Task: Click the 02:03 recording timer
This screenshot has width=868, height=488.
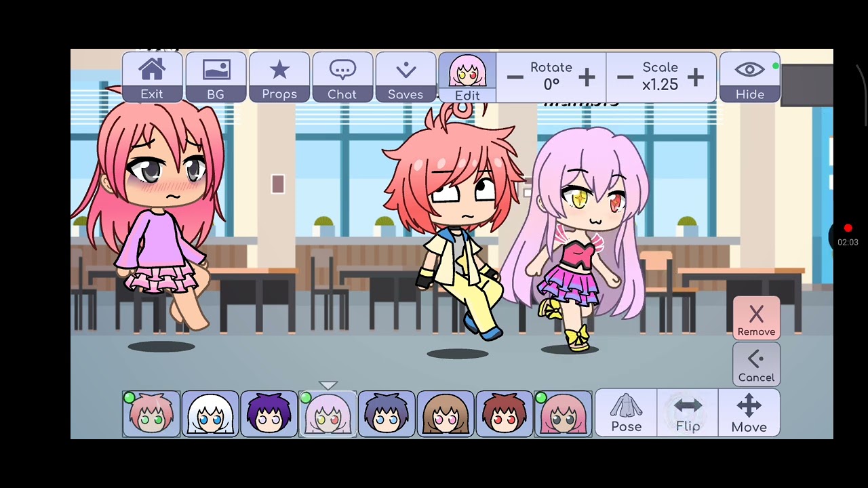Action: (x=848, y=242)
